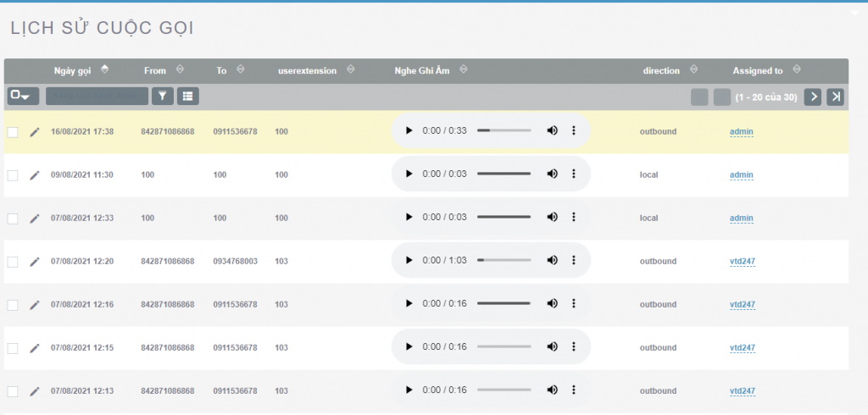
Task: Click the list view icon in toolbar
Action: pyautogui.click(x=187, y=97)
